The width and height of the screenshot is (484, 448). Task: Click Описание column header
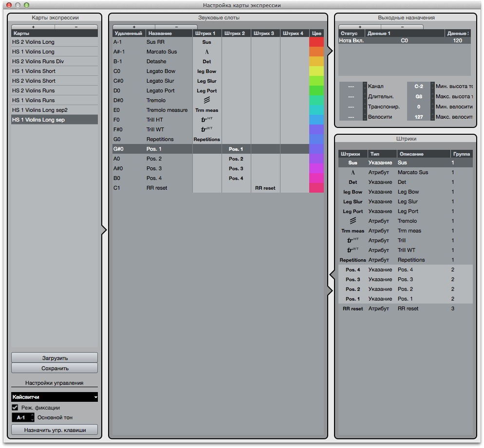click(424, 154)
